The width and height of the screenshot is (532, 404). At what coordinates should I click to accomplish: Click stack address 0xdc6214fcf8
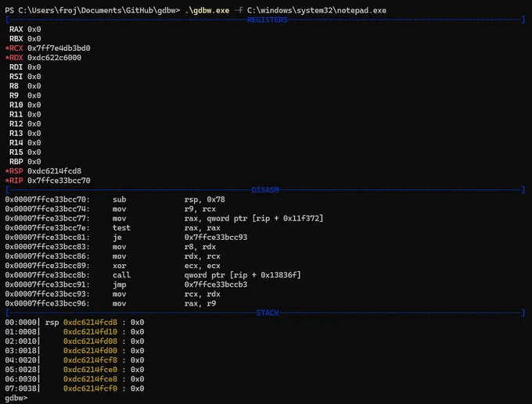coord(90,360)
